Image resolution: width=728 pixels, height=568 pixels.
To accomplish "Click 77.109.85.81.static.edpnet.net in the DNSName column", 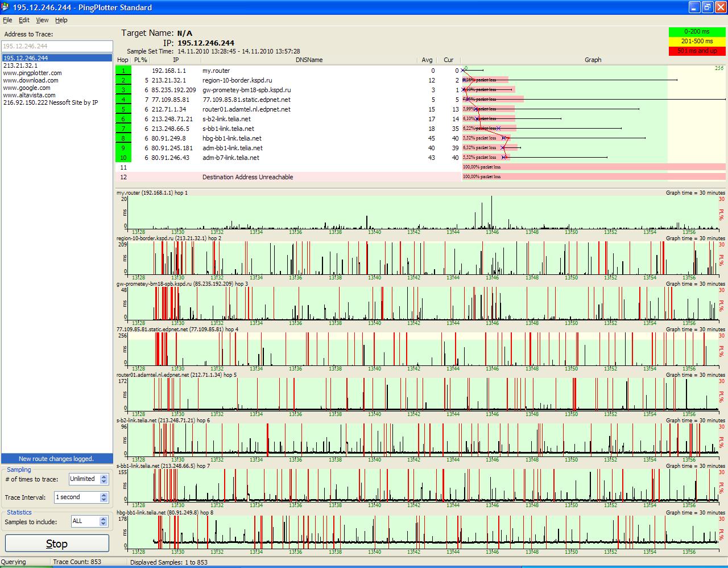I will (246, 100).
